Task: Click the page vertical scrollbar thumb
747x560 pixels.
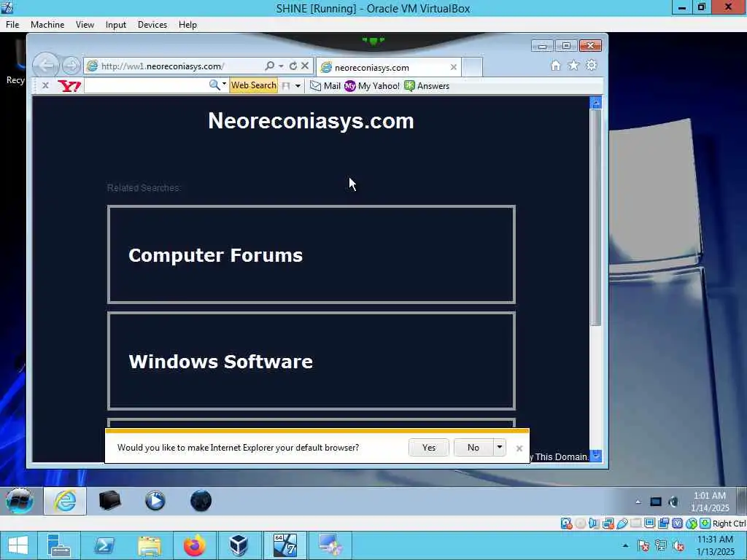Action: (595, 217)
